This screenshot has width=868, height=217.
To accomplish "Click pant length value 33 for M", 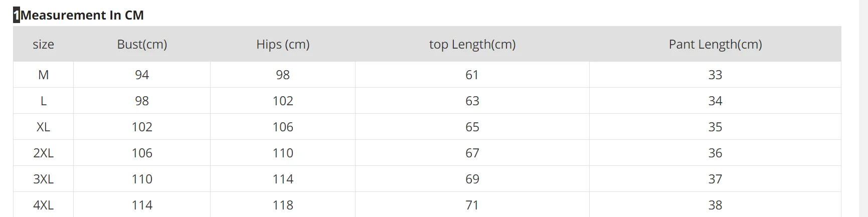I will [715, 75].
